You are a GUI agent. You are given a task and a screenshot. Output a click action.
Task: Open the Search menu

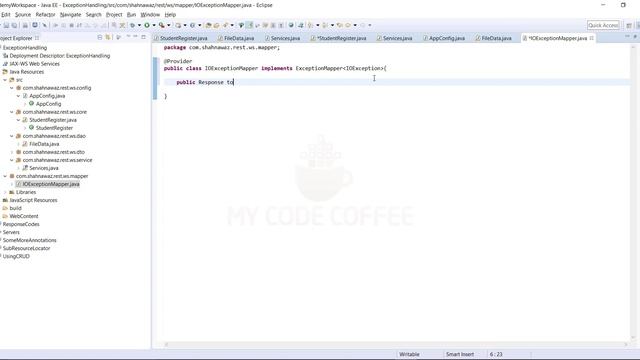[93, 15]
